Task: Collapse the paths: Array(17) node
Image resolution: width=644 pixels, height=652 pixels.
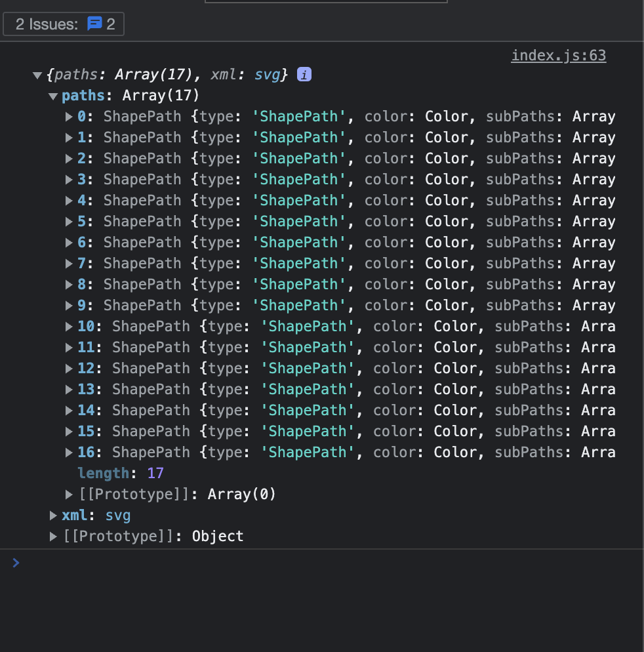Action: [x=53, y=96]
